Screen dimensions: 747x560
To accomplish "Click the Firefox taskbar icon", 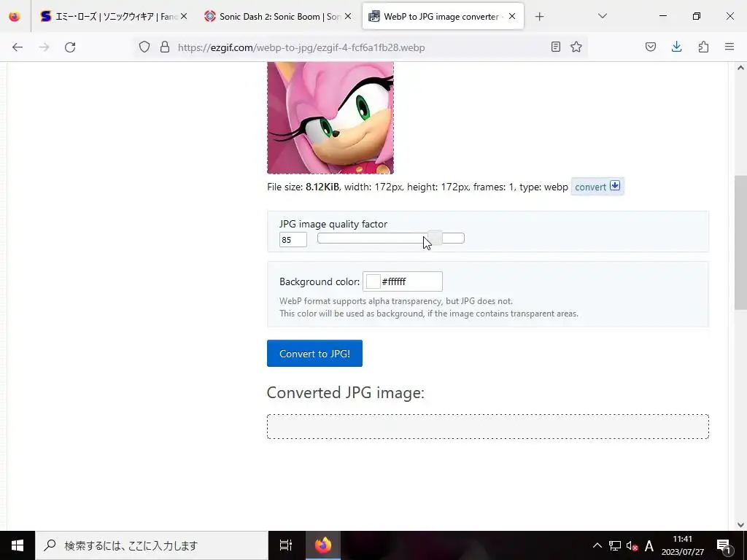I will pyautogui.click(x=323, y=545).
